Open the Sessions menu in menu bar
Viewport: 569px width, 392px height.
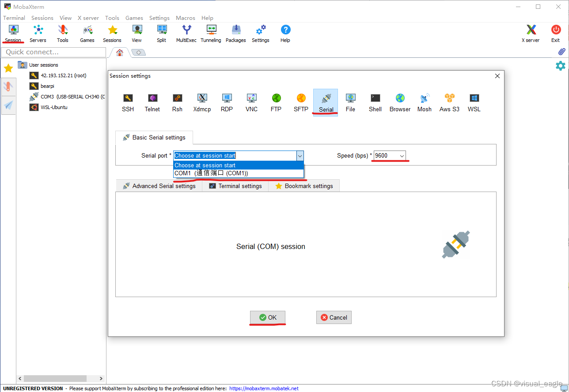(42, 18)
